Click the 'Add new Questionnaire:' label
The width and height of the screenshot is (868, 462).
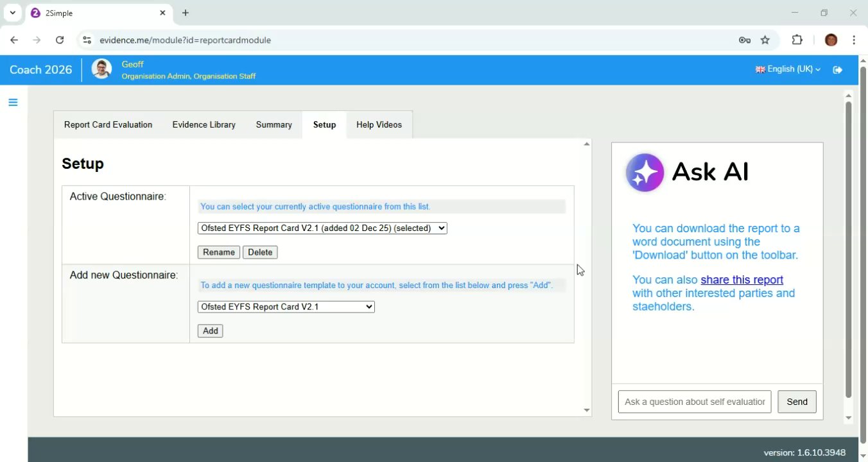124,275
